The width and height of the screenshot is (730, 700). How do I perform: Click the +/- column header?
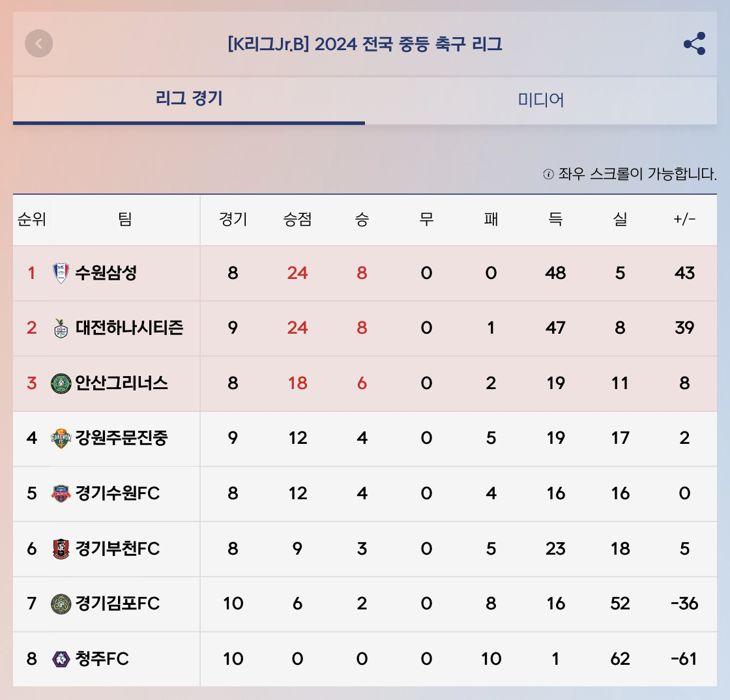pos(684,220)
